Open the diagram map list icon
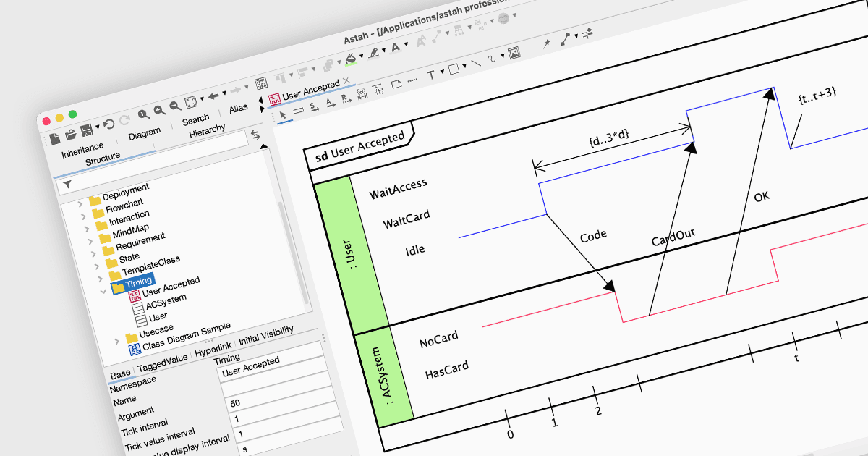Screen dimensions: 868x456 click(x=263, y=83)
